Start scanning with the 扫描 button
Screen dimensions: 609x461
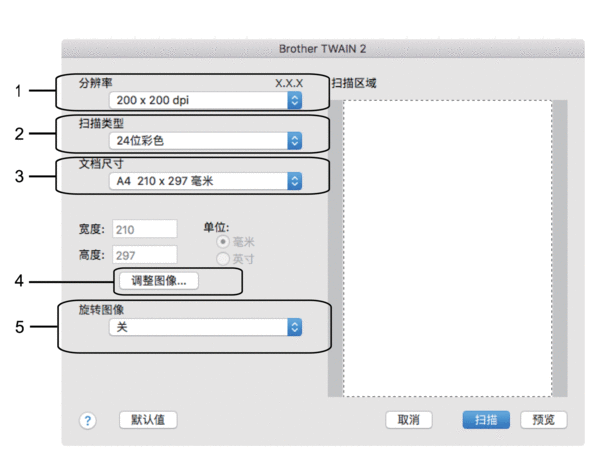pos(487,420)
